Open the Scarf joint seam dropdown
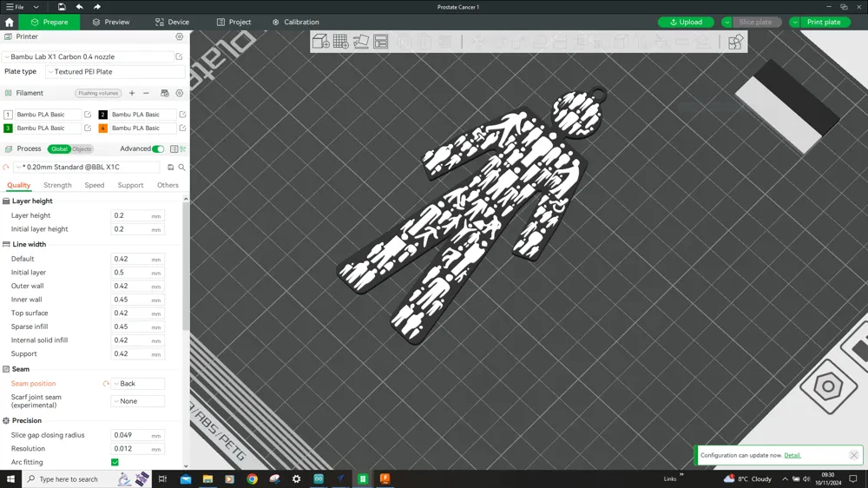This screenshot has height=488, width=868. (138, 401)
